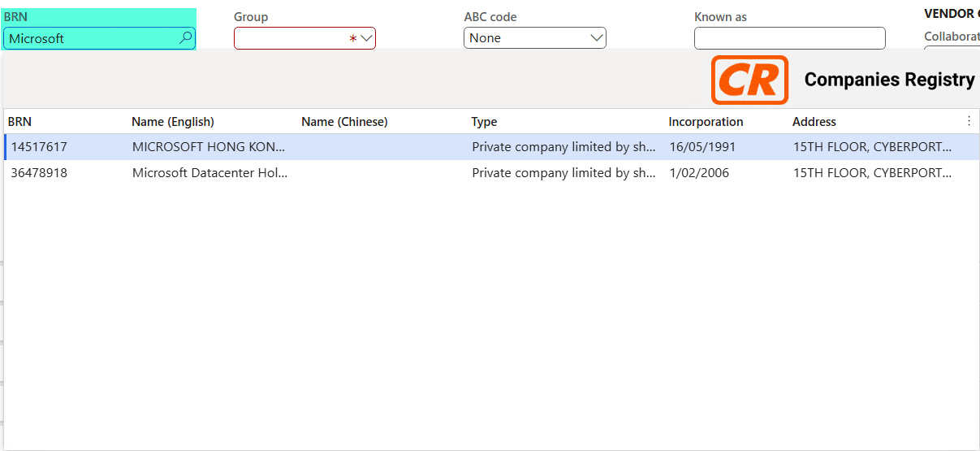This screenshot has width=980, height=451.
Task: Click Address cell in row 36478918
Action: tap(872, 173)
